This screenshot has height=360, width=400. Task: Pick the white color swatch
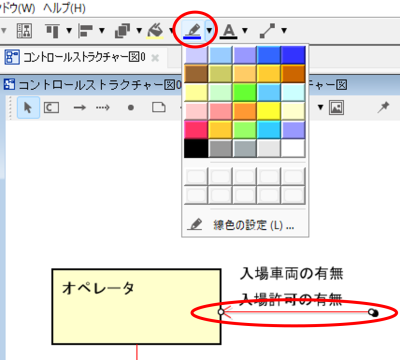click(293, 148)
